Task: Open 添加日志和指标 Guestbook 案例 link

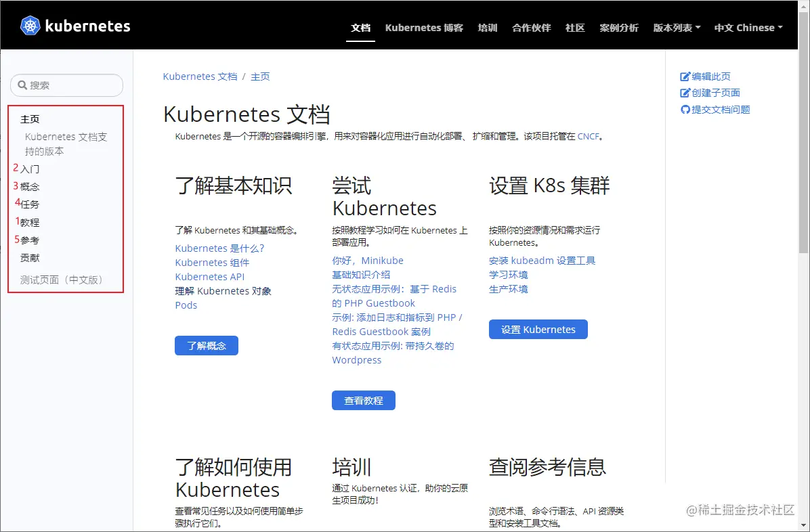Action: 398,324
